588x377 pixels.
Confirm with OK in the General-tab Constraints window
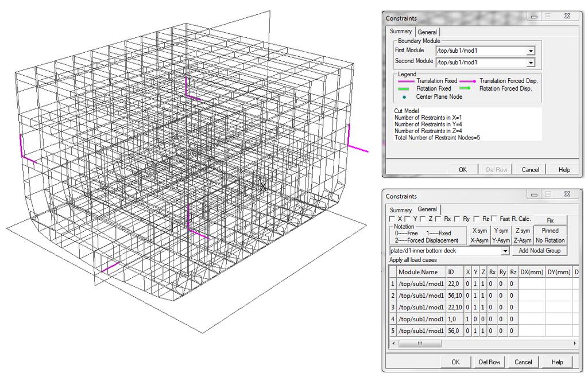coord(455,362)
